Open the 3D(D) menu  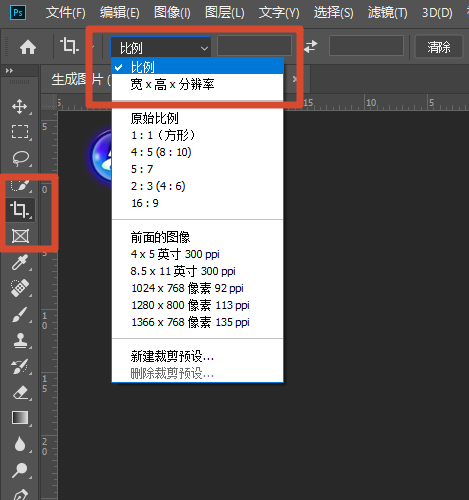point(437,13)
